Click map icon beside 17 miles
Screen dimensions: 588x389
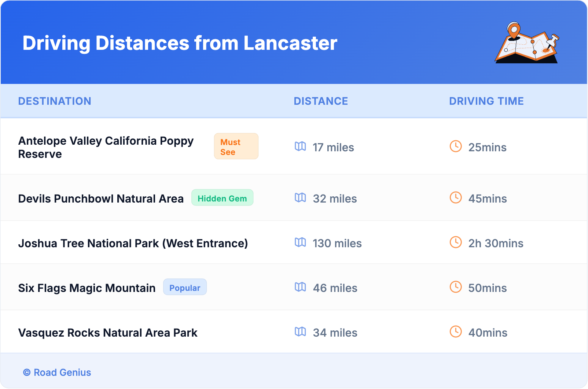click(x=300, y=147)
